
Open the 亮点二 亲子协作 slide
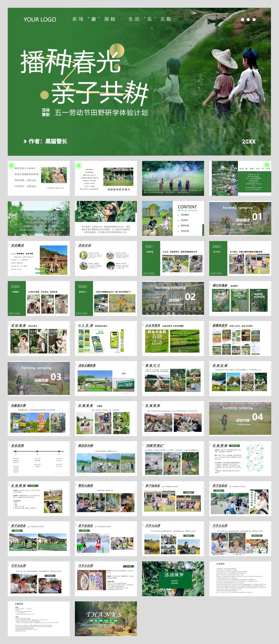240,258
